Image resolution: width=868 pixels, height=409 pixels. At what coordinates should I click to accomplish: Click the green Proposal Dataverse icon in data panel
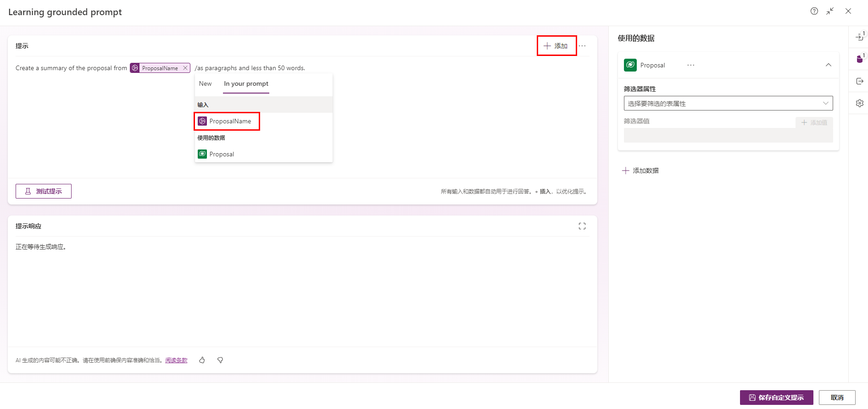pyautogui.click(x=630, y=65)
